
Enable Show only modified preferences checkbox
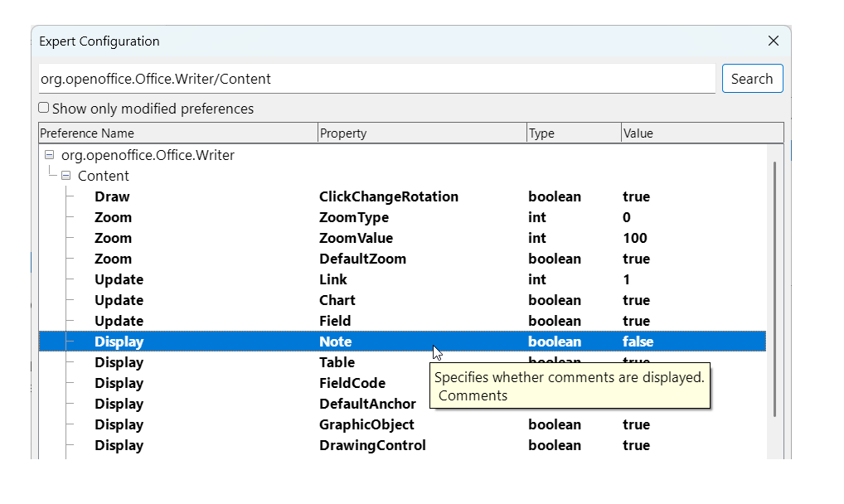tap(44, 109)
